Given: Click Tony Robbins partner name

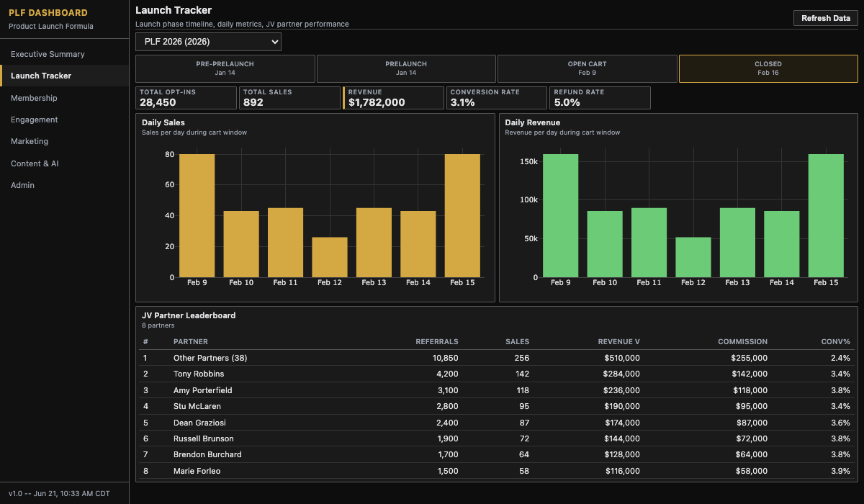Looking at the screenshot, I should pos(199,374).
